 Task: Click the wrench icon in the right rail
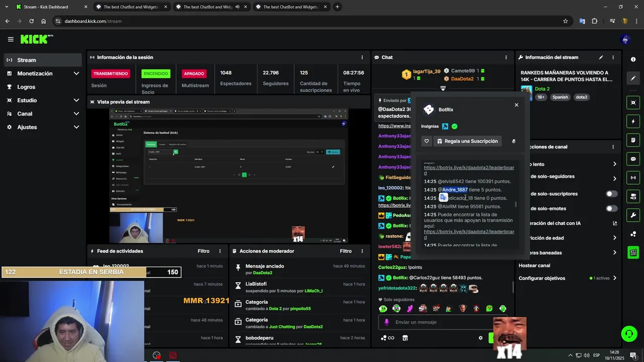click(x=633, y=215)
